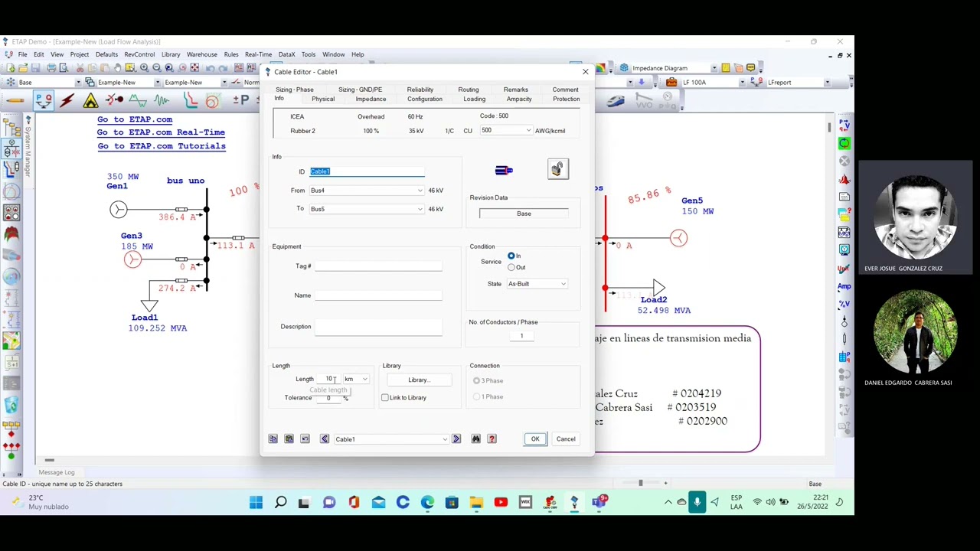Follow the Go to ETAP.com Real-Time link
The image size is (980, 551).
(x=161, y=132)
